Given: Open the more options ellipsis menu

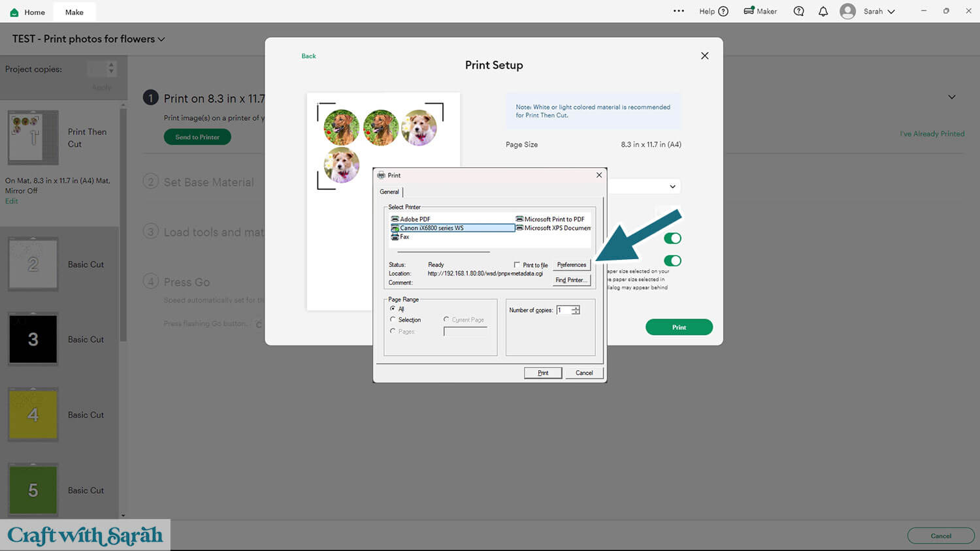Looking at the screenshot, I should (x=679, y=11).
